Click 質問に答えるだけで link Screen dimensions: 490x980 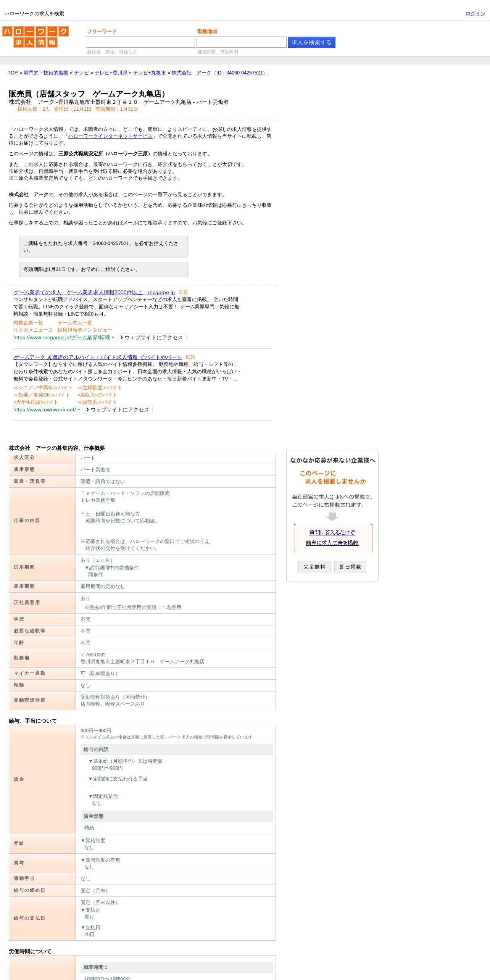[332, 533]
